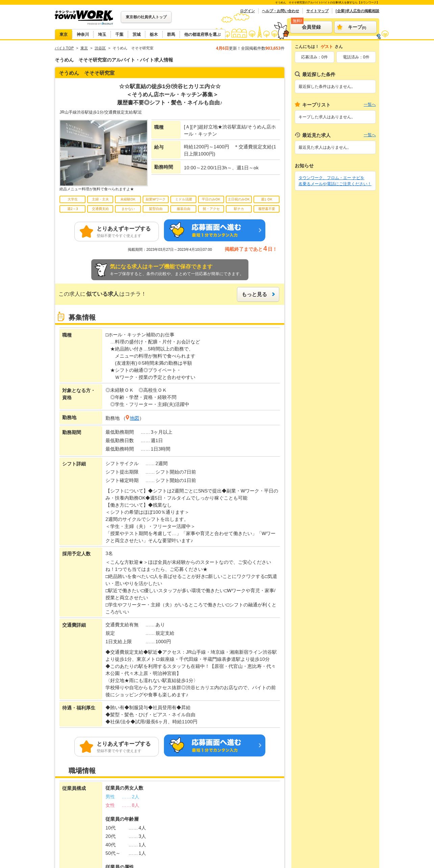Click the 週1 OK tag
This screenshot has height=868, width=434.
[x=266, y=199]
